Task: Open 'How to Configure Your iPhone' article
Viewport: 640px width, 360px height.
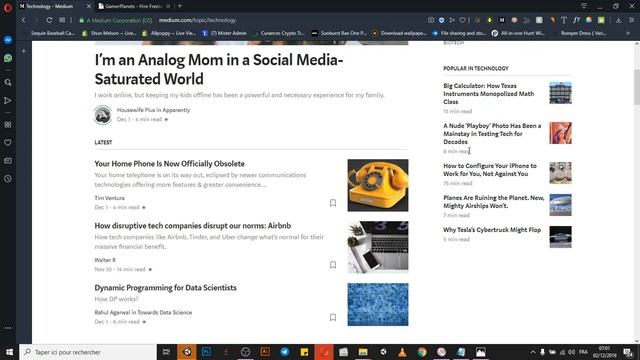Action: tap(490, 170)
